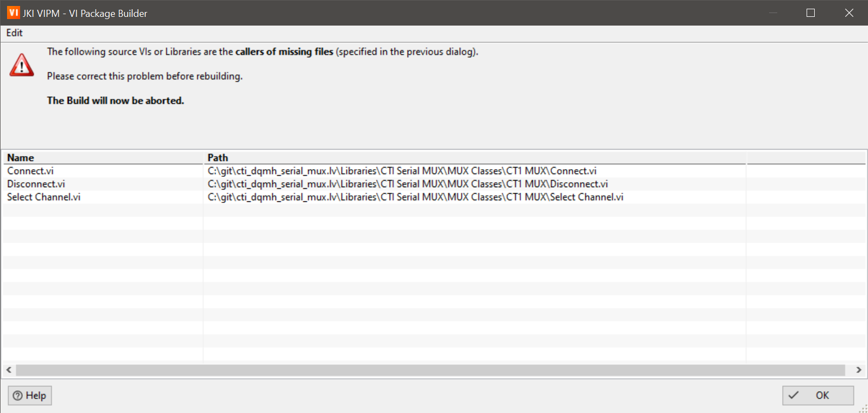Image resolution: width=868 pixels, height=413 pixels.
Task: Click the Path column header
Action: [217, 157]
